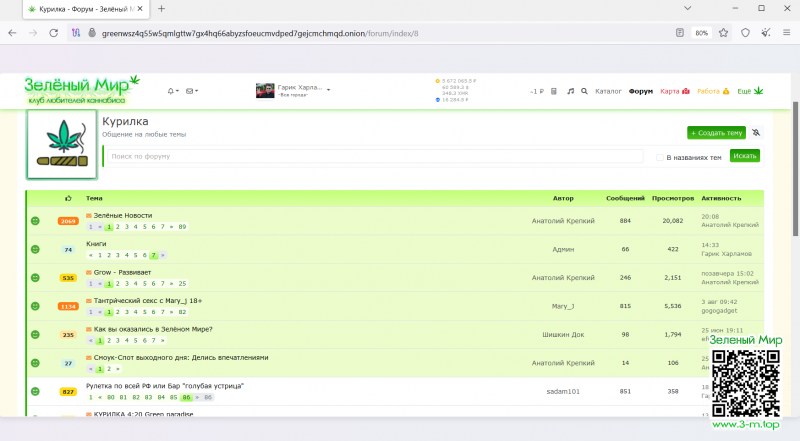The image size is (800, 441).
Task: Enable the 'В названиях тем' checkbox
Action: 660,157
